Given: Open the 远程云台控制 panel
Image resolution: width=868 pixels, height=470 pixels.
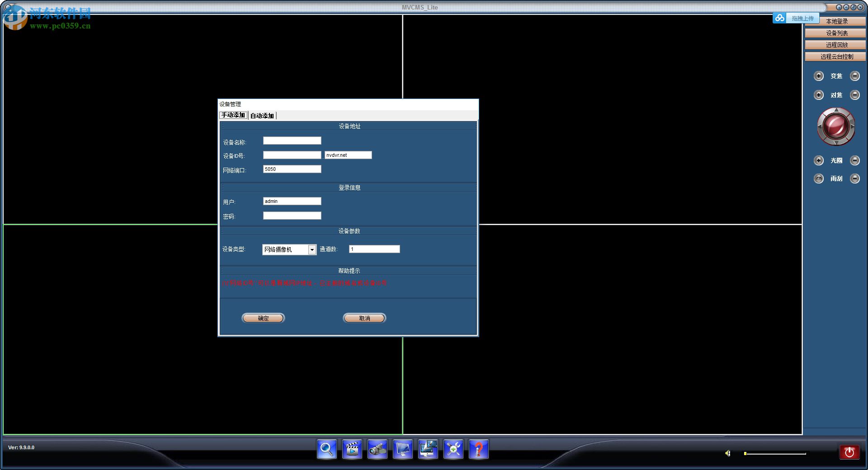Looking at the screenshot, I should pos(836,56).
